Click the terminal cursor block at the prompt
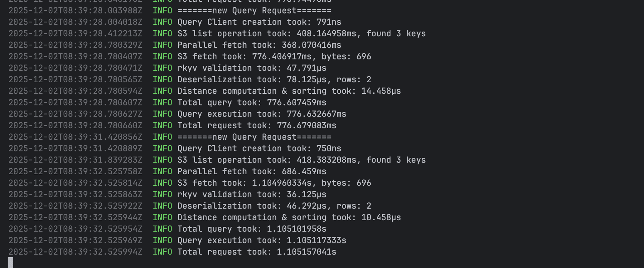 pyautogui.click(x=11, y=263)
